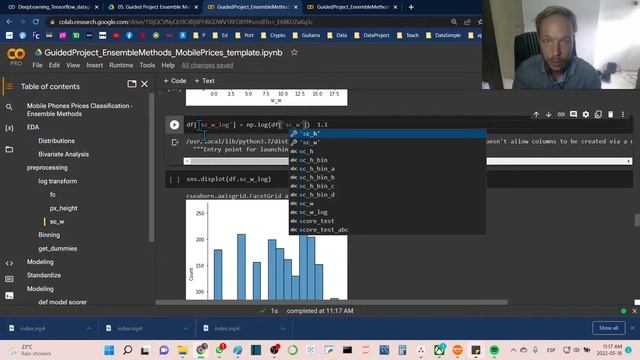The image size is (640, 360).
Task: Copy link to cell icon
Action: pyautogui.click(x=561, y=115)
